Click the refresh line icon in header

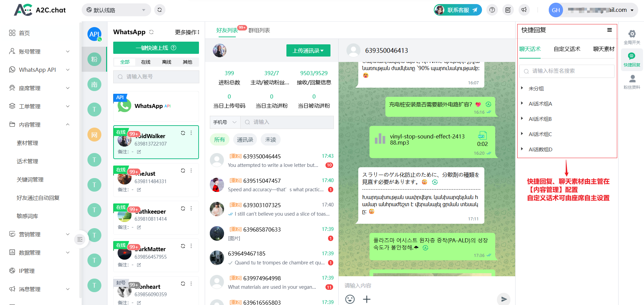160,10
